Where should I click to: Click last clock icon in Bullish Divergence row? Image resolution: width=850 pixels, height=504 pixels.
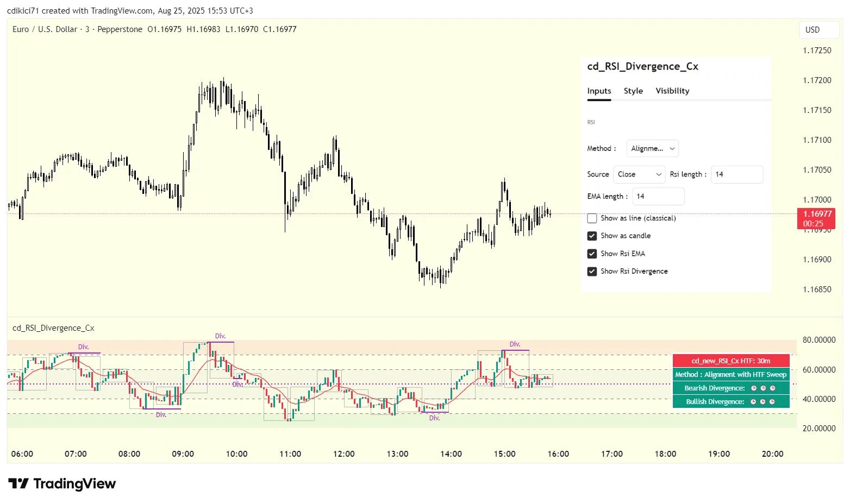point(772,402)
